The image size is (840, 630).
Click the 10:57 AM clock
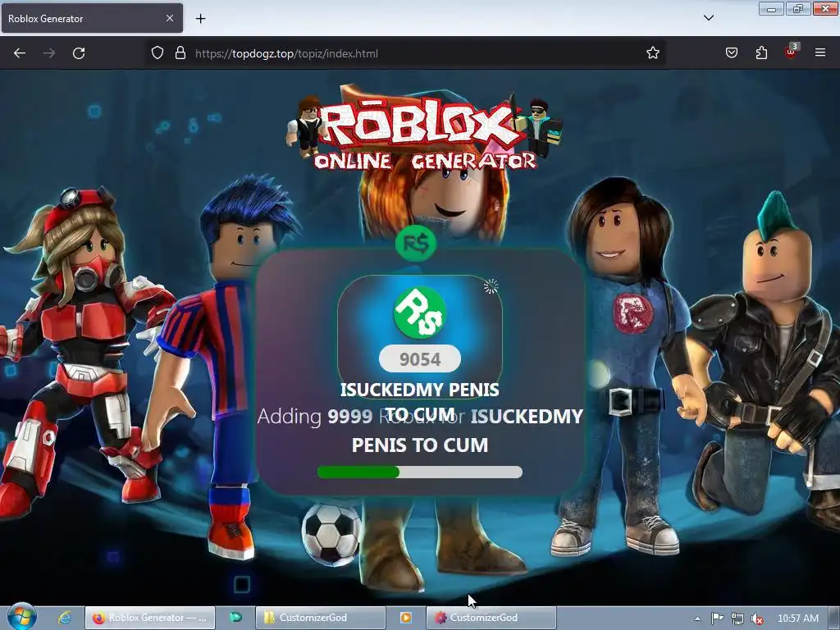pyautogui.click(x=797, y=619)
